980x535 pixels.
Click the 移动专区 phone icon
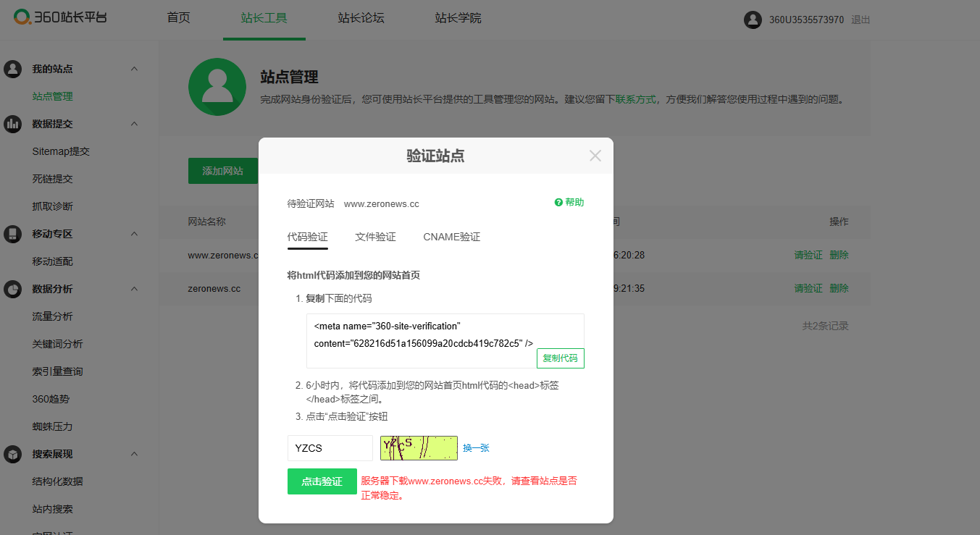click(x=13, y=234)
